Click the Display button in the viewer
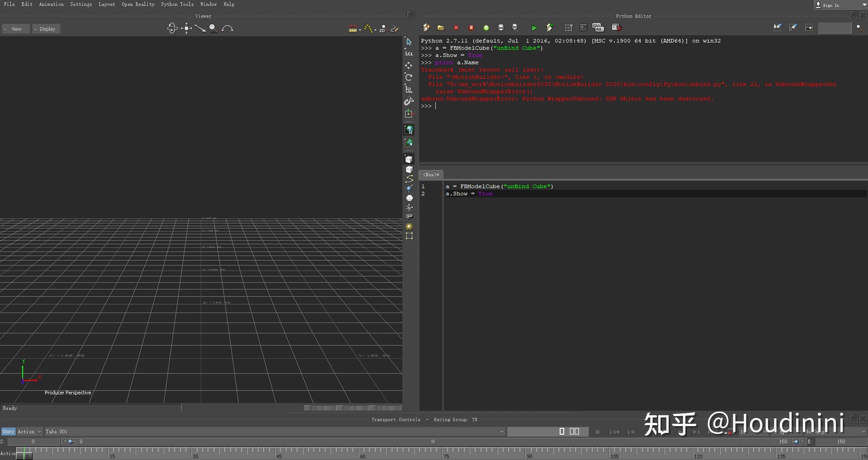868x460 pixels. point(46,28)
